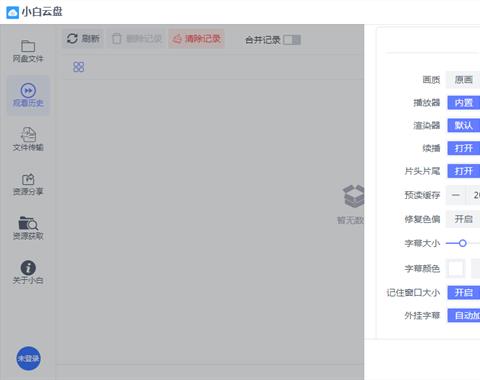The width and height of the screenshot is (480, 380).
Task: Open 资源分享 in the sidebar
Action: pyautogui.click(x=28, y=184)
